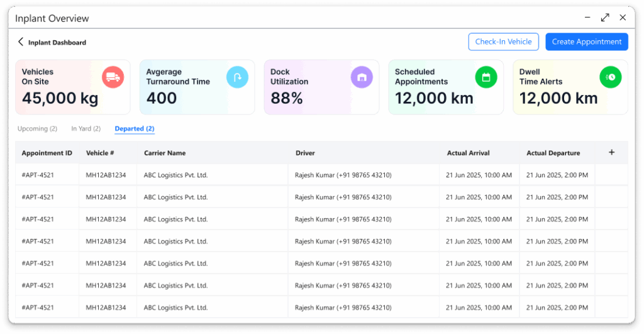Click the red truck icon on Vehicles On Site
The image size is (644, 334).
click(x=113, y=77)
